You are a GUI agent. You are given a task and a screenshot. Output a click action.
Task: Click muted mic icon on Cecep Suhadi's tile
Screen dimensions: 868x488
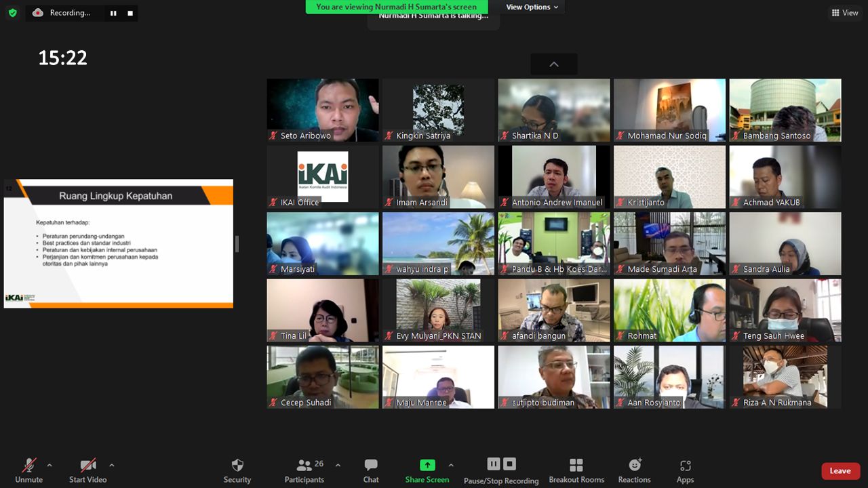click(273, 403)
